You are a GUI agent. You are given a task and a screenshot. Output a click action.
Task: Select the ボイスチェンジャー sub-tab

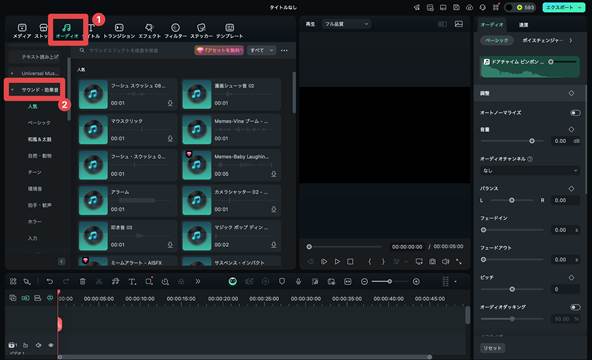pos(543,40)
